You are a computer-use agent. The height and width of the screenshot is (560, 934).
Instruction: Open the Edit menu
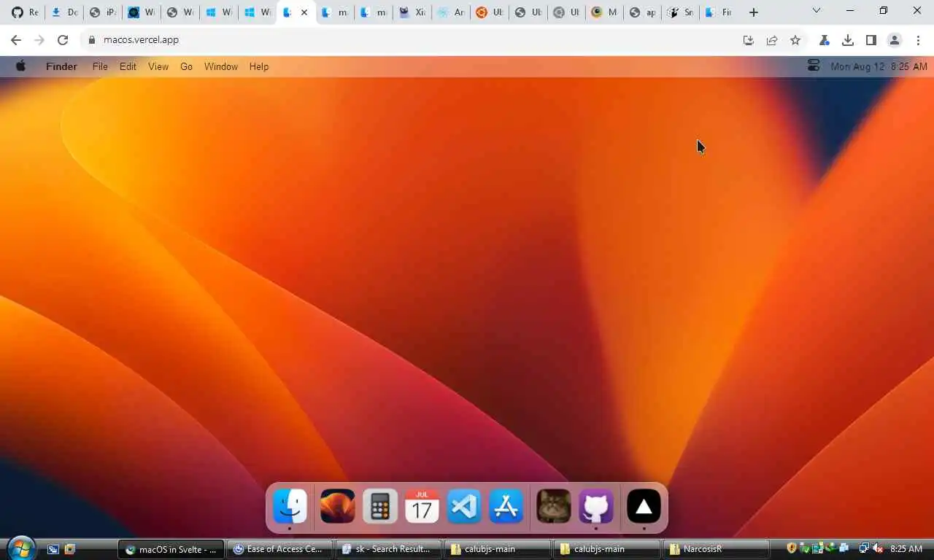pyautogui.click(x=128, y=66)
